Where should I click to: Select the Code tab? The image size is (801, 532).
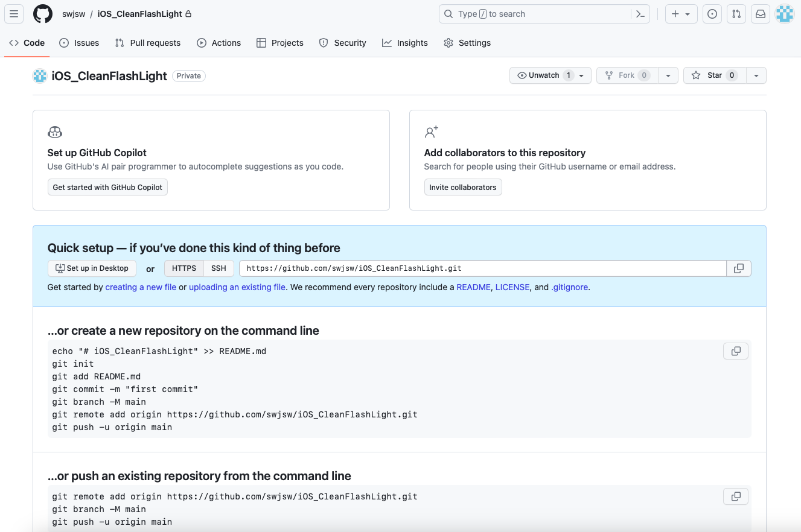pos(27,43)
